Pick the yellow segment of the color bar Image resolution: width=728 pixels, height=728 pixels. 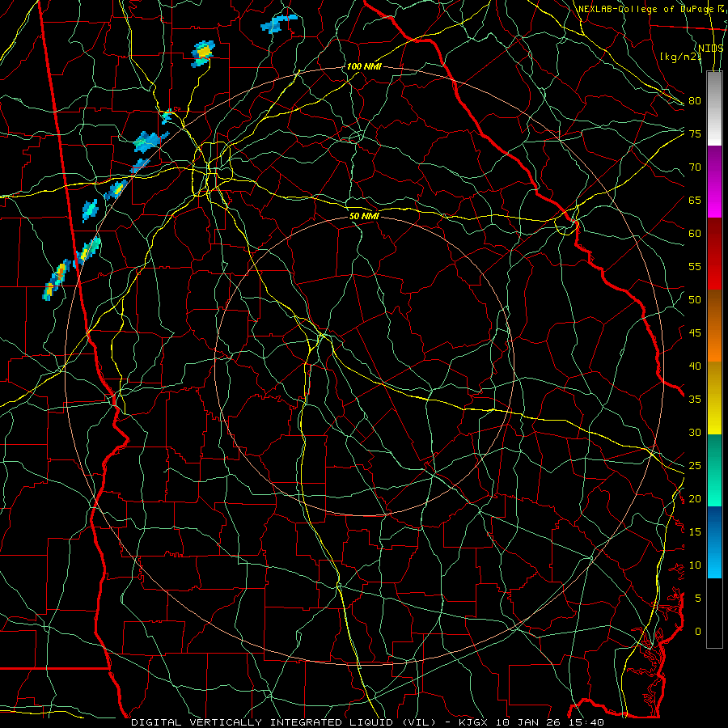[714, 398]
